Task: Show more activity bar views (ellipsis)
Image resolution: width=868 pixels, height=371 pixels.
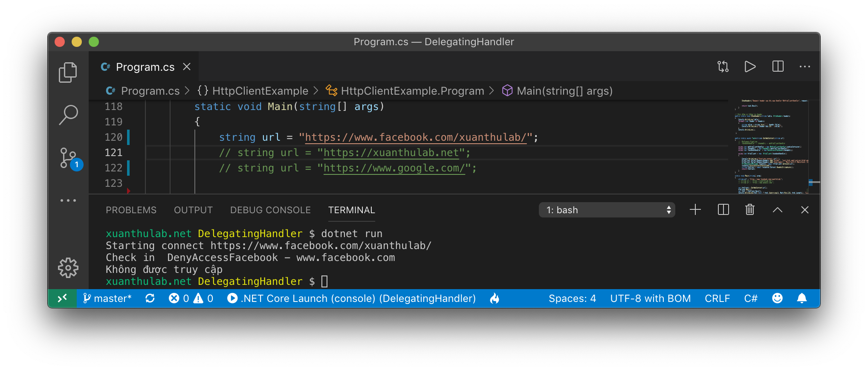Action: [x=68, y=200]
